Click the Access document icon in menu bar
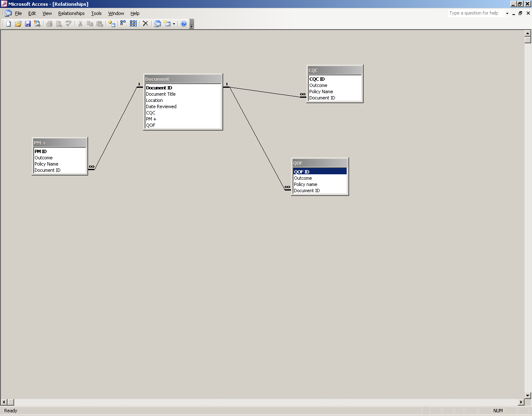Screen dimensions: 532x416 point(8,13)
